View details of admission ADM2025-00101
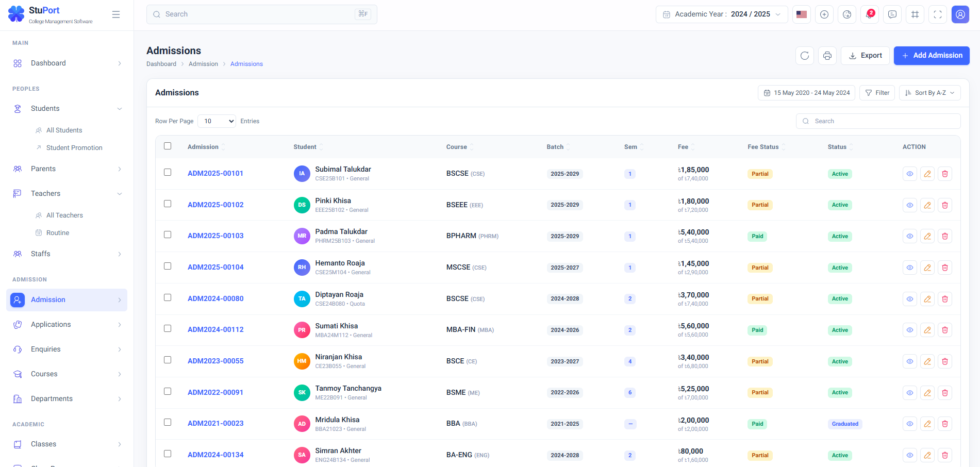The image size is (980, 467). pyautogui.click(x=910, y=174)
